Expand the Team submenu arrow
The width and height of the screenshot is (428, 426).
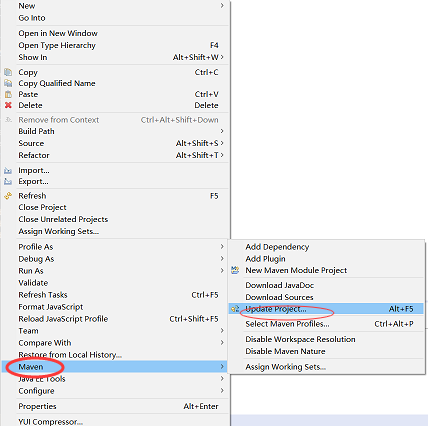(x=222, y=331)
